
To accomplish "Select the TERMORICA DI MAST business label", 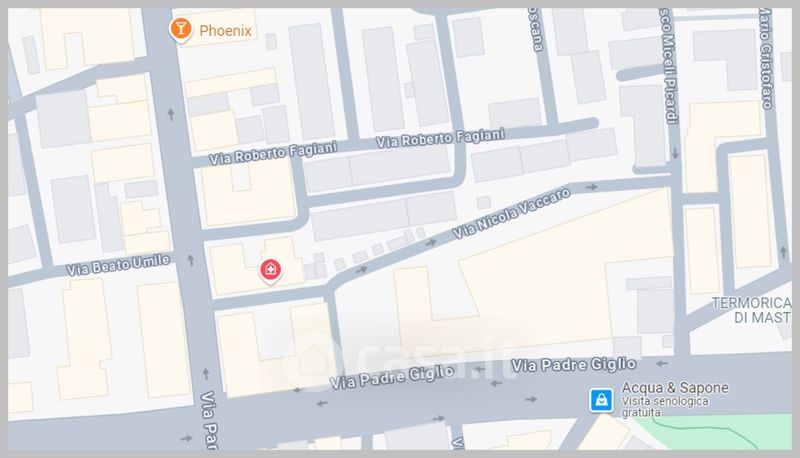I will pos(752,310).
